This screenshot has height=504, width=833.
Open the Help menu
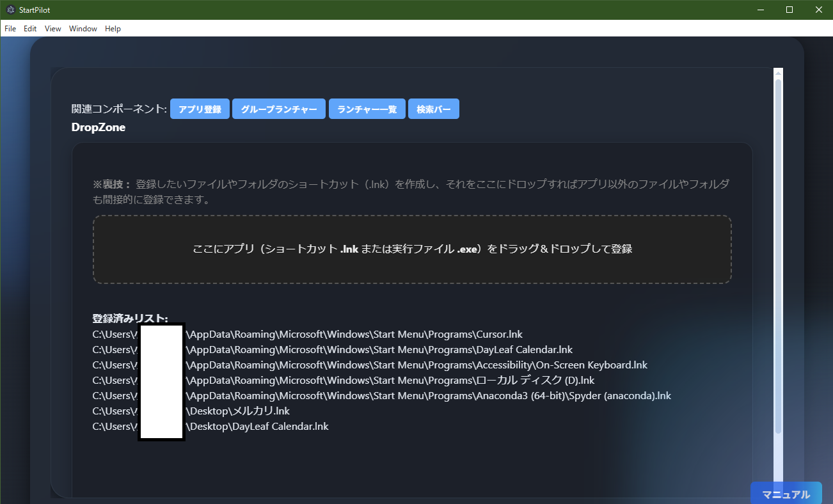pyautogui.click(x=113, y=28)
